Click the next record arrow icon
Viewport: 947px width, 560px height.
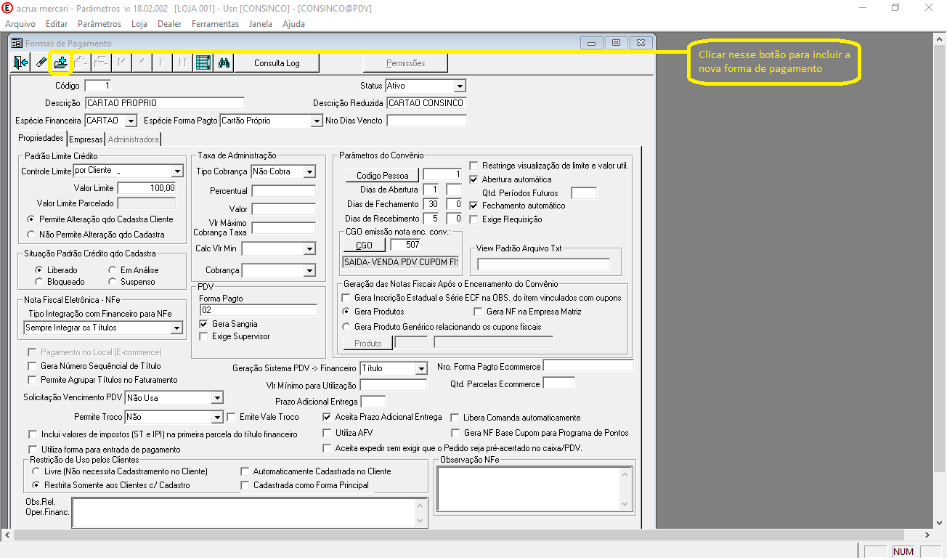point(161,63)
